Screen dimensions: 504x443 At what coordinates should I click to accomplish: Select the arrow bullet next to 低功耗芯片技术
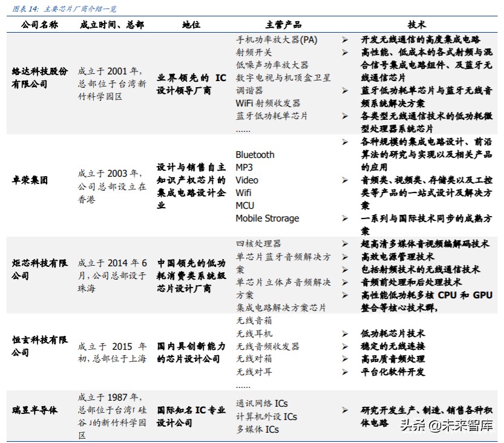tap(345, 333)
